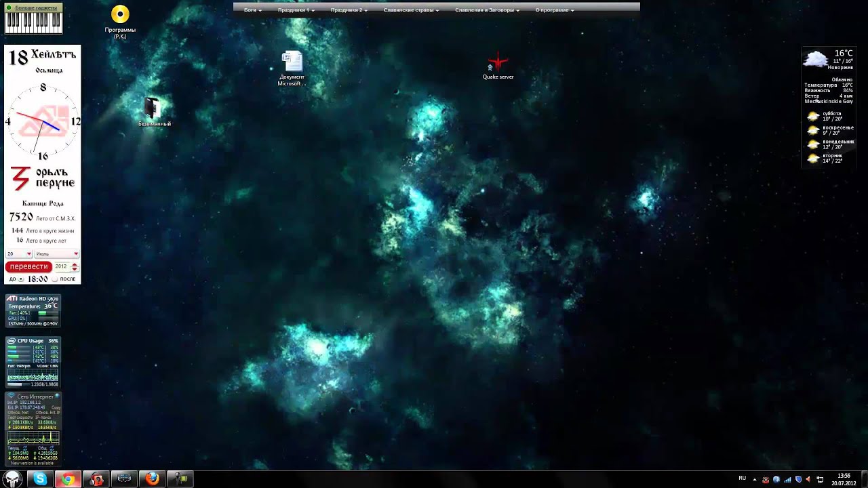This screenshot has height=488, width=868.
Task: Click the Новоржев city name
Action: pos(840,67)
